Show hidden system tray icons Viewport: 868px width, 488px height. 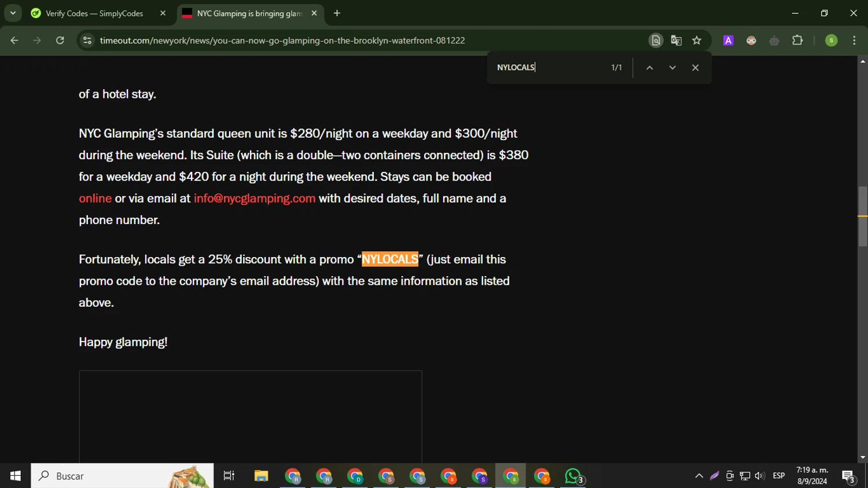coord(699,476)
